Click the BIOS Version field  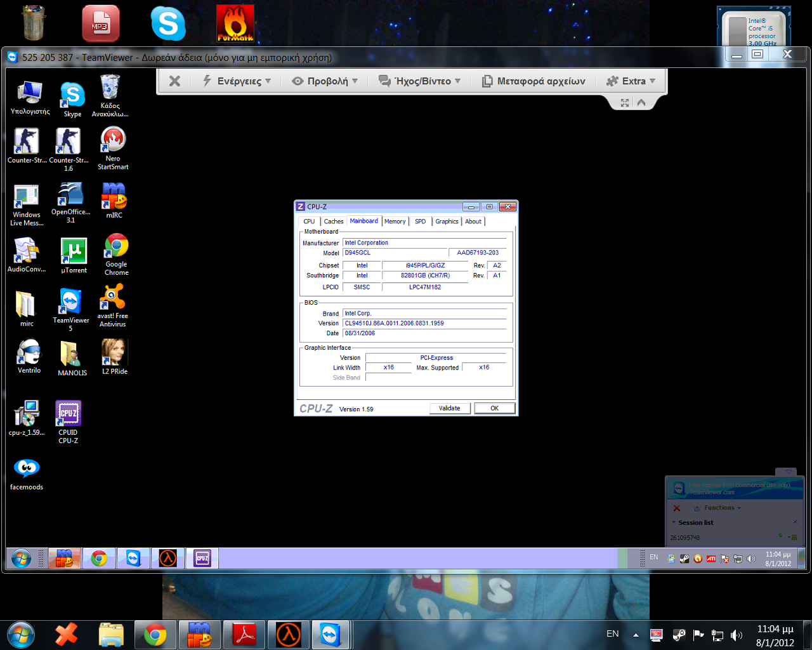click(425, 323)
